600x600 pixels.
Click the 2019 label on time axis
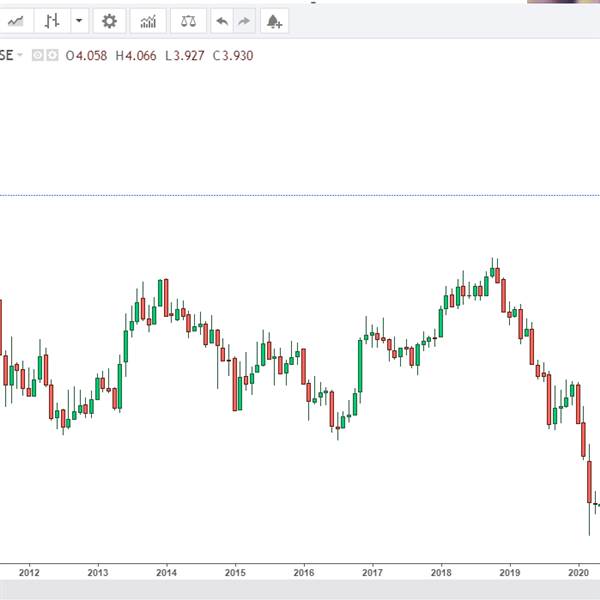(x=510, y=572)
